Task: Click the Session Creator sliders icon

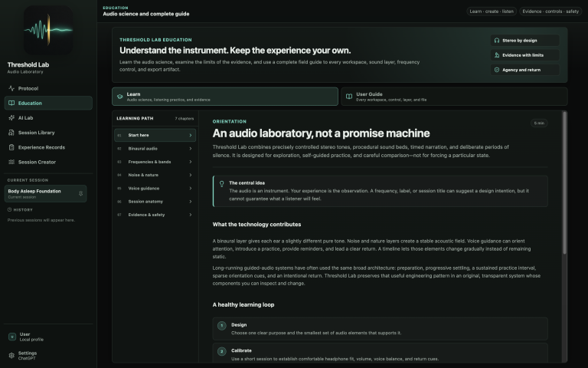Action: pyautogui.click(x=11, y=162)
